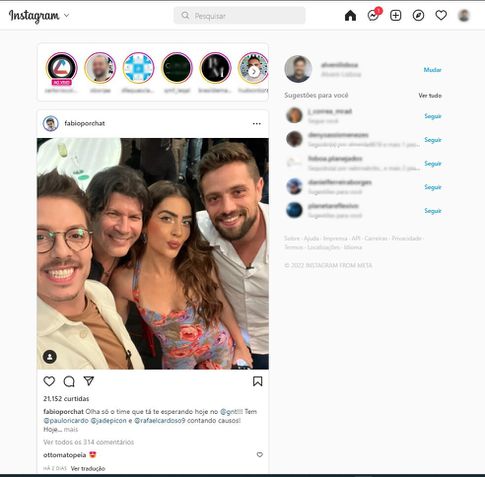485x477 pixels.
Task: Open fifth suggested account blue avatar
Action: pos(294,210)
